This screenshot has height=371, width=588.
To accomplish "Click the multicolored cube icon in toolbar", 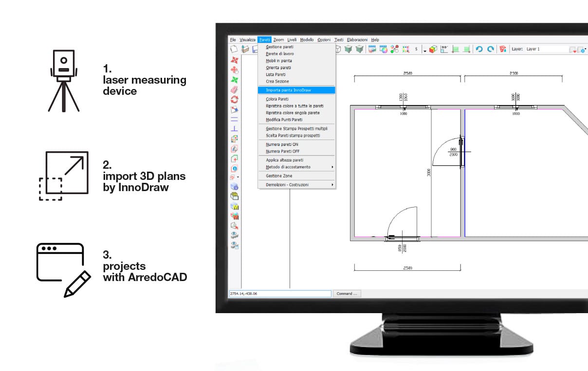I will (433, 49).
